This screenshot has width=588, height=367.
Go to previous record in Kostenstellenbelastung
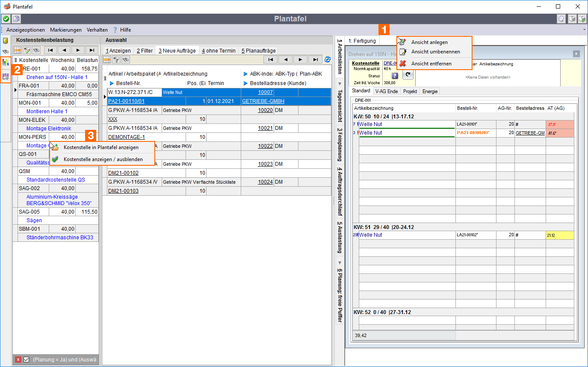(x=64, y=50)
